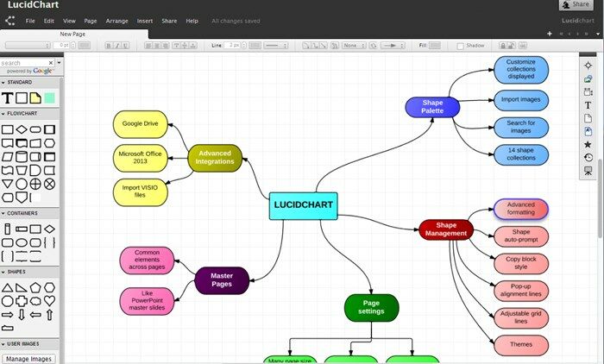Select the Advanced Integrations node
Viewport: 604px width, 364px height.
(215, 158)
